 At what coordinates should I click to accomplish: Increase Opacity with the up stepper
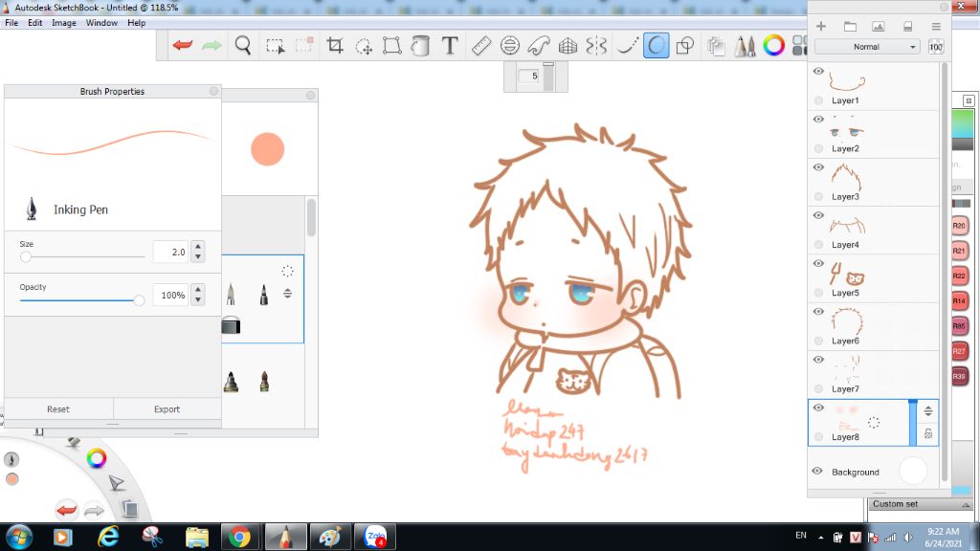point(198,290)
